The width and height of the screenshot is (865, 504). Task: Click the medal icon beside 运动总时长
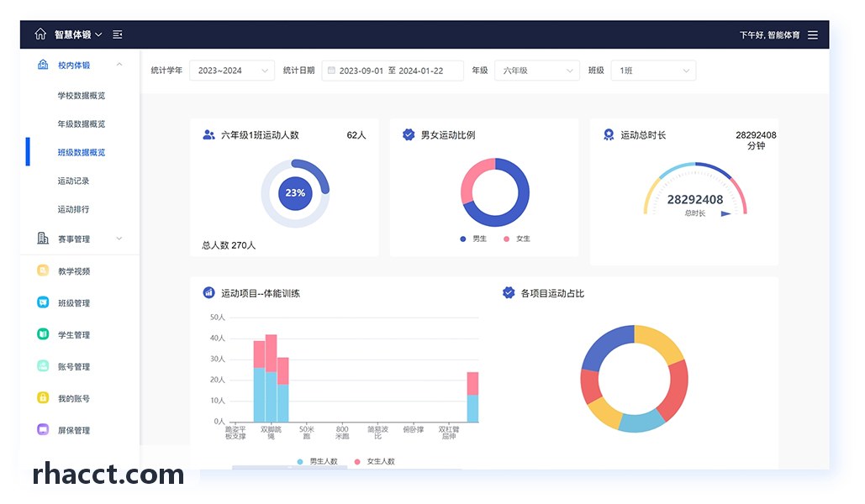tap(609, 134)
